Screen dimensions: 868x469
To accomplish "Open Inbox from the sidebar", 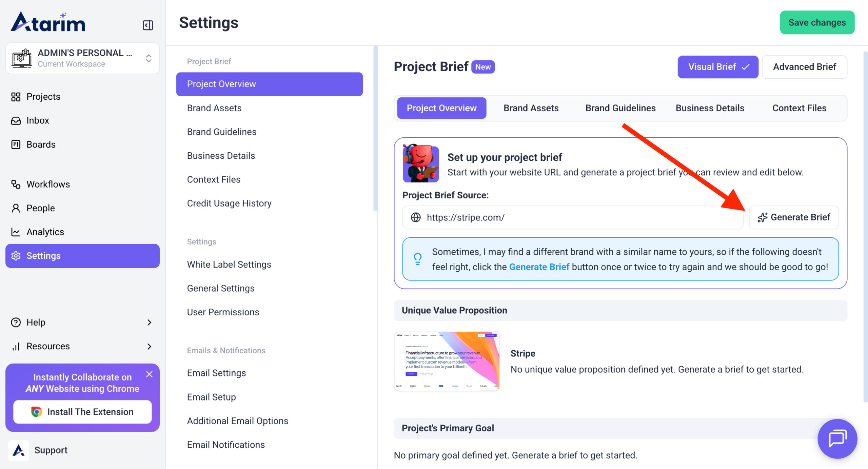I will tap(37, 120).
